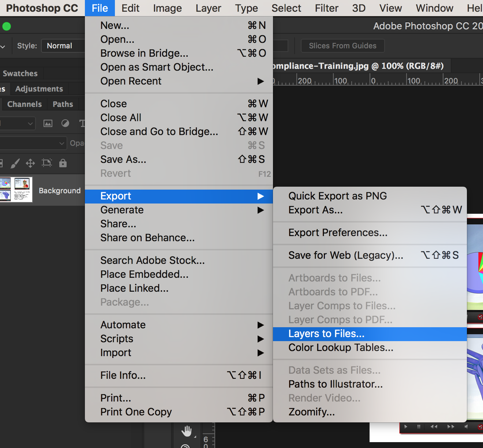The width and height of the screenshot is (483, 448).
Task: Open the Edit menu
Action: (x=130, y=8)
